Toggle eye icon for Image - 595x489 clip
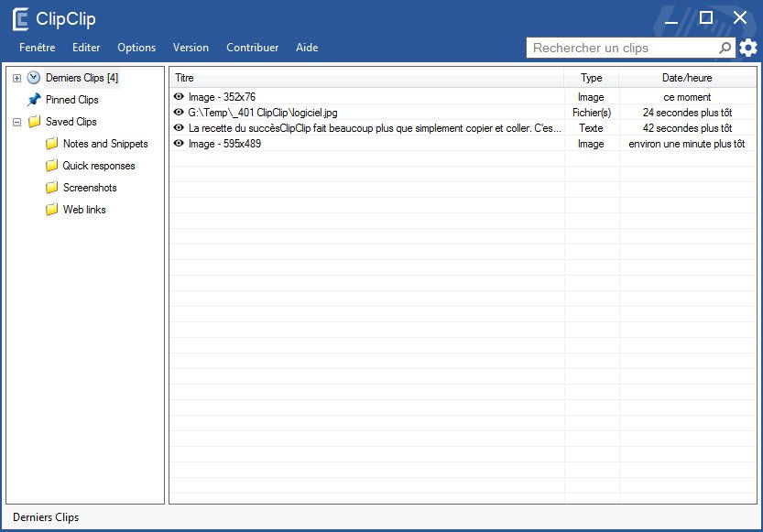Image resolution: width=763 pixels, height=532 pixels. tap(179, 143)
